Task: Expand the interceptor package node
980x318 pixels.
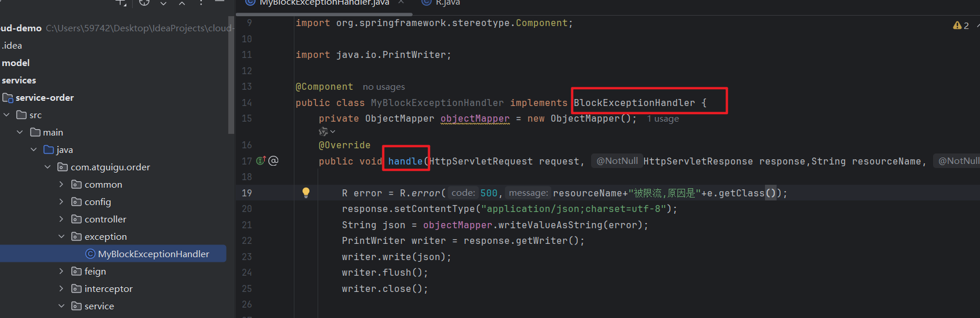Action: [x=61, y=288]
